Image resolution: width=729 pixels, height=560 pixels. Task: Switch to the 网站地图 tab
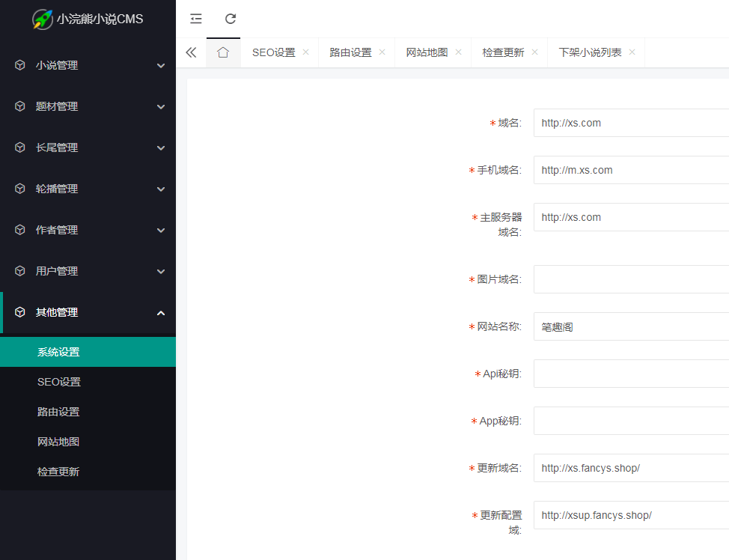pyautogui.click(x=427, y=52)
